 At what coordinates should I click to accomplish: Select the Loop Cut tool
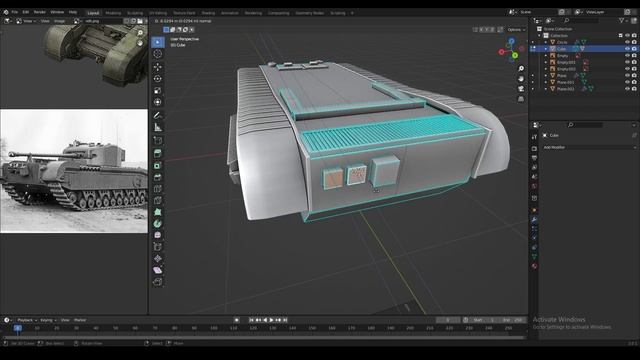[x=158, y=189]
